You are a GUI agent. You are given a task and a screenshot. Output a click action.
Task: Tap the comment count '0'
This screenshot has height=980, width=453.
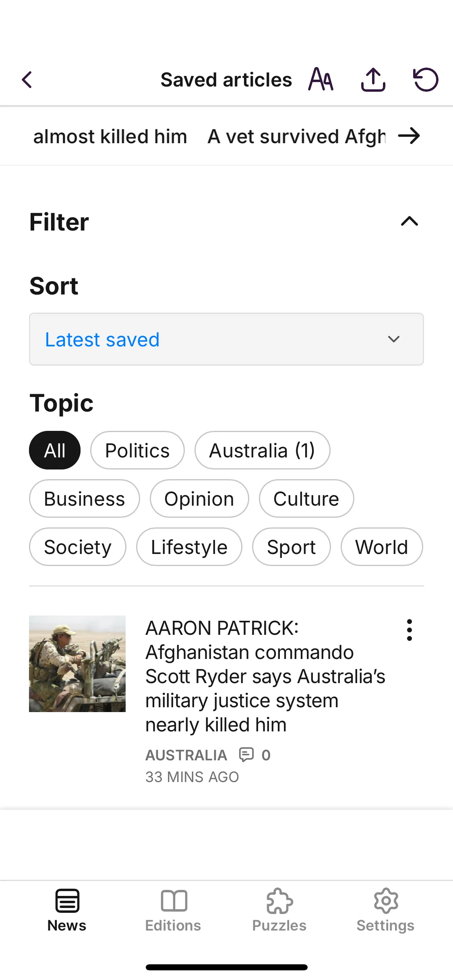click(x=266, y=755)
